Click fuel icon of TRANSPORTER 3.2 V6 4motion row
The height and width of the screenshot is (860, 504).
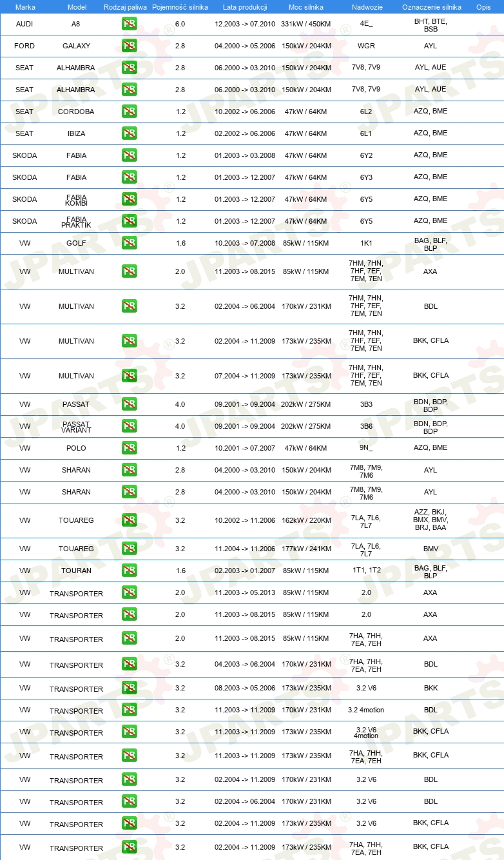click(x=129, y=732)
